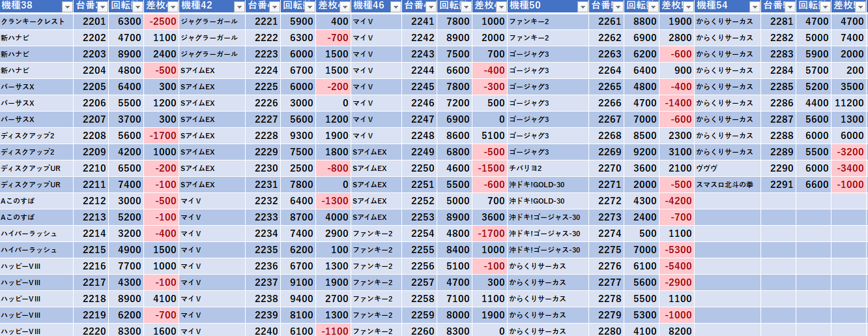Click the 3100 value for machine 2269
The image size is (868, 336).
tap(676, 152)
